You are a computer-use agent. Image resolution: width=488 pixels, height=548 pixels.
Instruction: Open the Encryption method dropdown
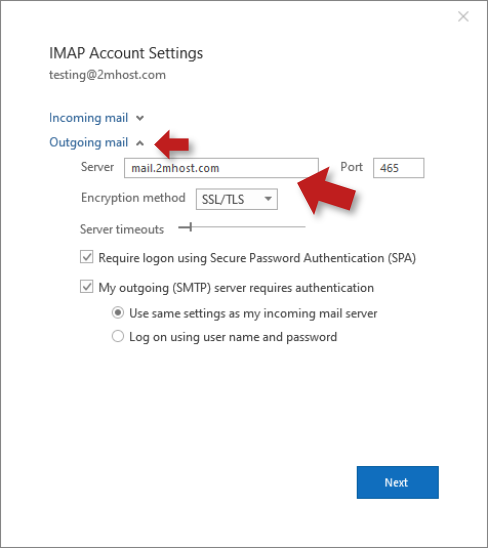coord(237,199)
